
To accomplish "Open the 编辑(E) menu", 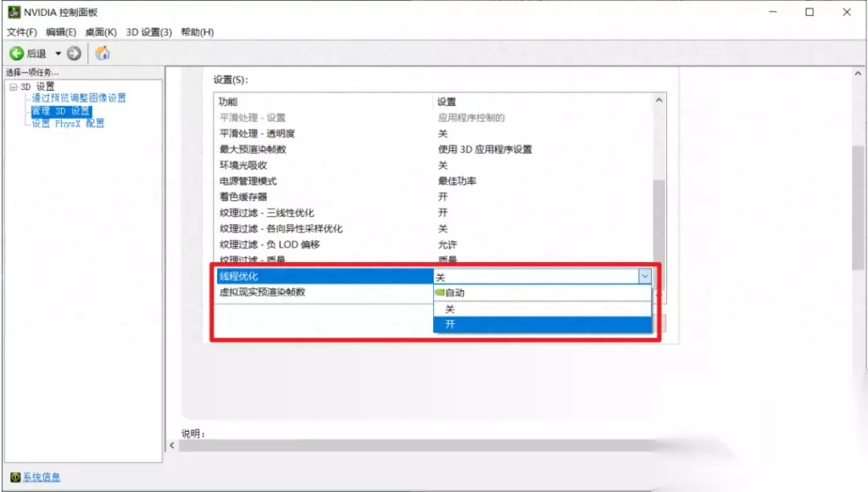I will click(x=61, y=32).
